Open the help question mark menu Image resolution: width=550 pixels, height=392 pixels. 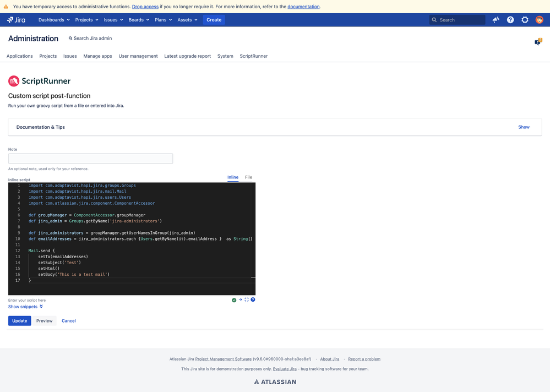click(x=510, y=20)
